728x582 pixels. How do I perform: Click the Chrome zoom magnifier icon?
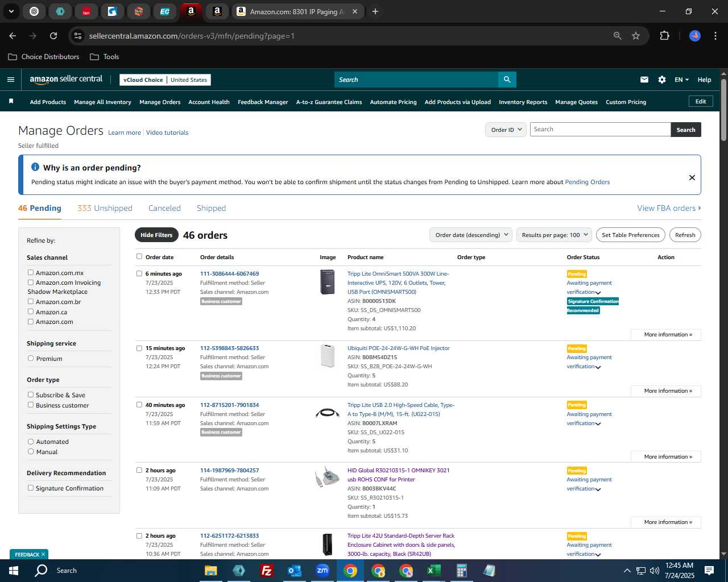click(x=618, y=36)
